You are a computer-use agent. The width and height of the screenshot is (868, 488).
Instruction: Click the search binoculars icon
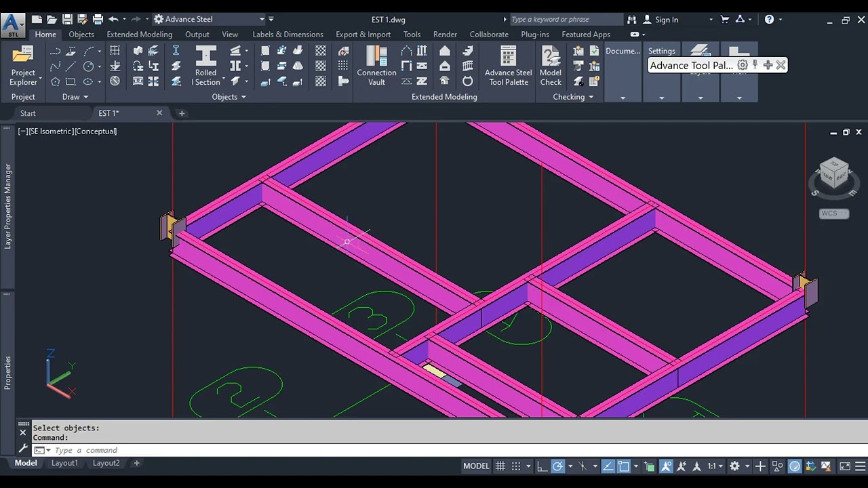coord(632,20)
